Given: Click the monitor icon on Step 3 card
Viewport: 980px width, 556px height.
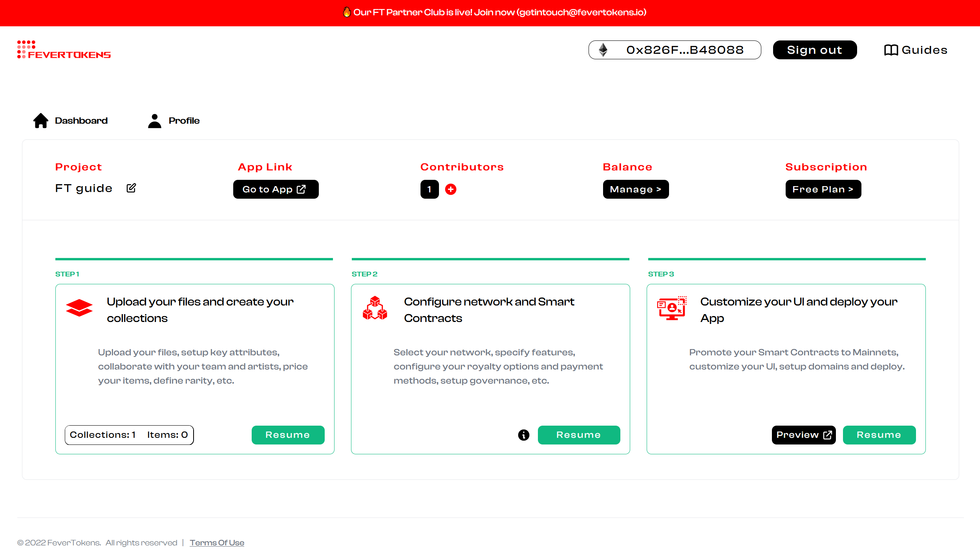Looking at the screenshot, I should (671, 309).
